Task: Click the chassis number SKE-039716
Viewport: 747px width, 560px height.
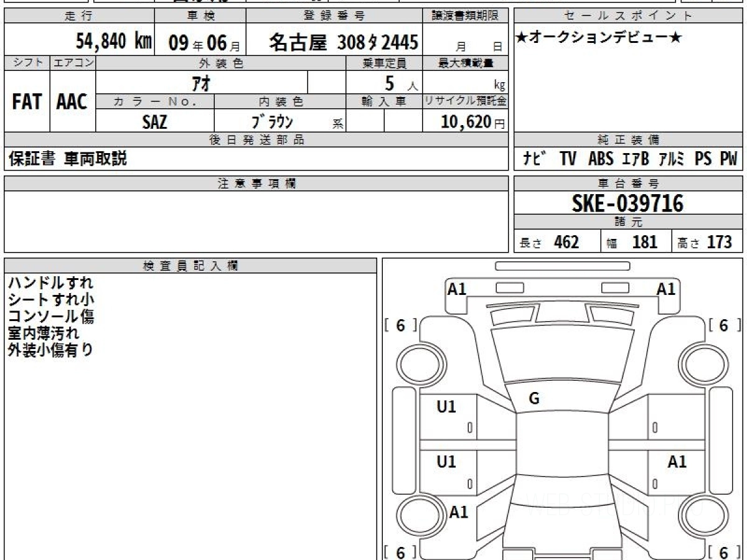Action: click(x=627, y=203)
